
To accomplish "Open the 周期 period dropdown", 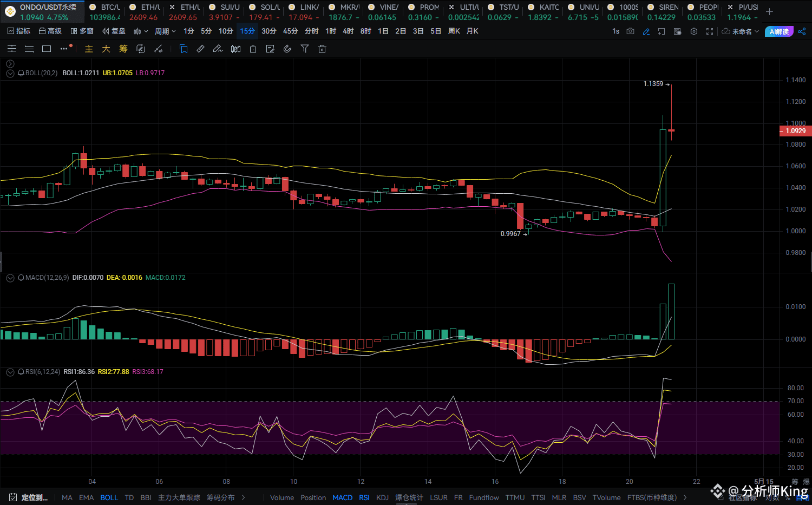I will (165, 31).
